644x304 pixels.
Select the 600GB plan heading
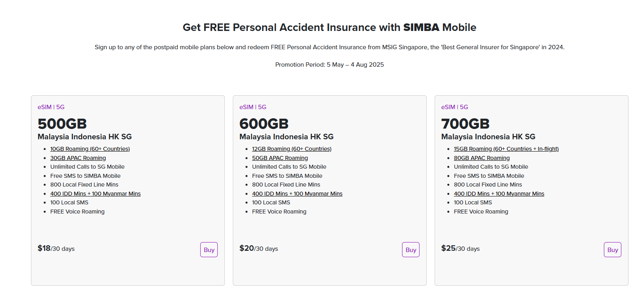point(264,124)
